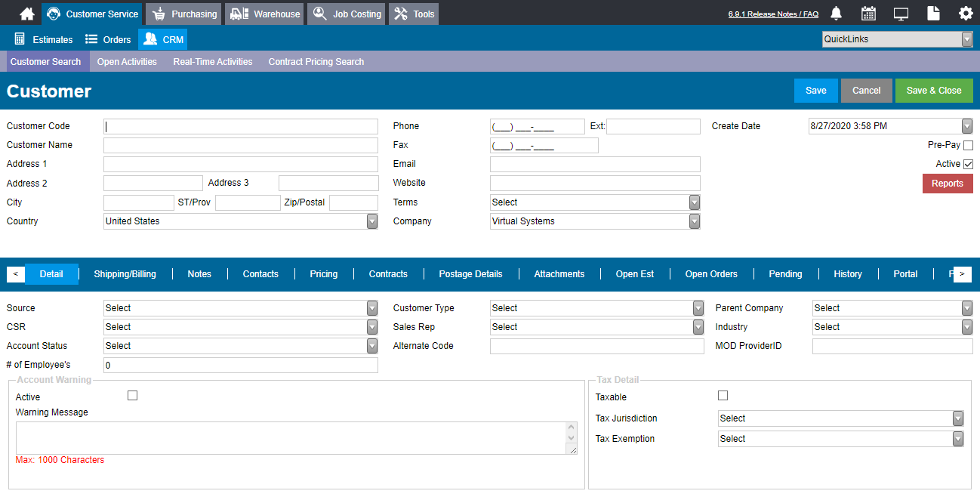Viewport: 980px width, 497px height.
Task: Open the settings gear
Action: (966, 14)
